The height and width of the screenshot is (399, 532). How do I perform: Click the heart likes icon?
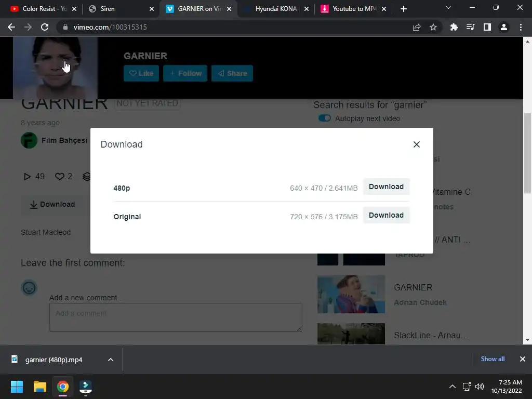[59, 177]
